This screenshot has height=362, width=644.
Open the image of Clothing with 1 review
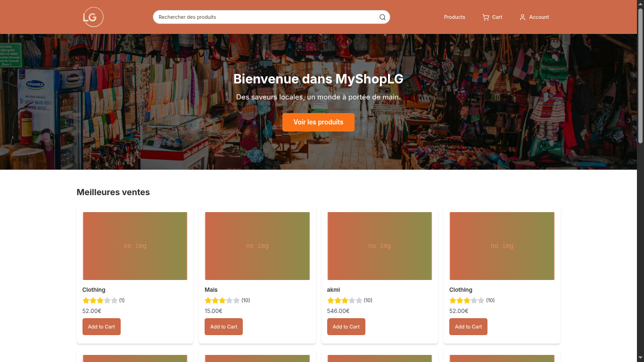point(135,246)
